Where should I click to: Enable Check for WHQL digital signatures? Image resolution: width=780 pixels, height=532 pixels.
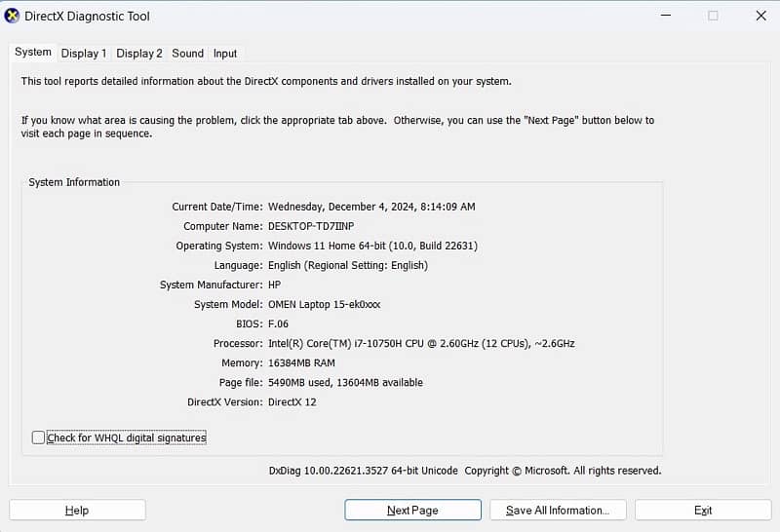pos(38,438)
